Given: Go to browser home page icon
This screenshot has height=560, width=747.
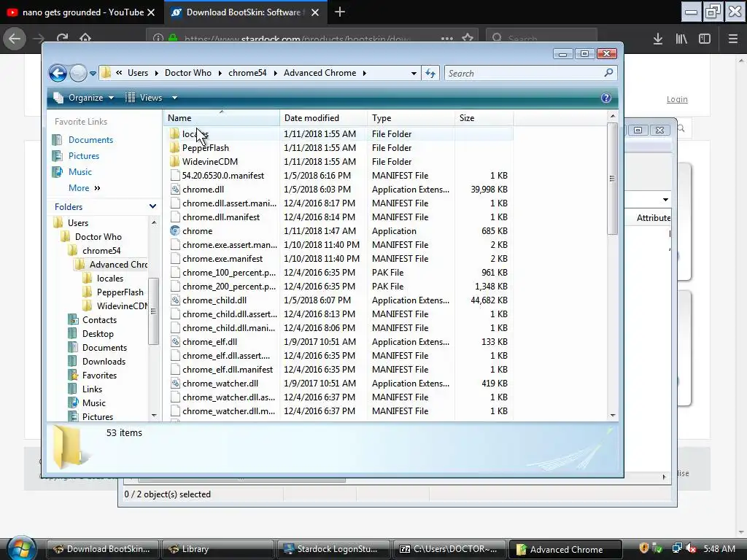Looking at the screenshot, I should (x=85, y=38).
